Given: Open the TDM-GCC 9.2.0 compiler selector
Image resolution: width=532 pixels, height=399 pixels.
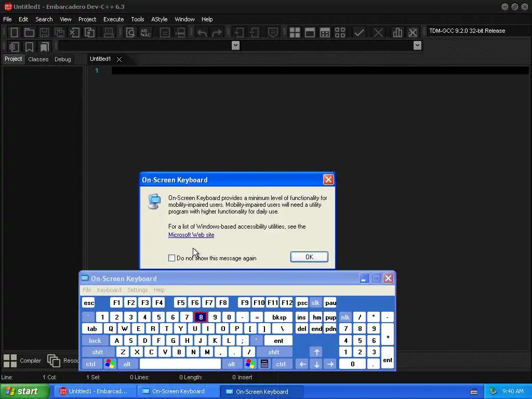Looking at the screenshot, I should tap(478, 31).
